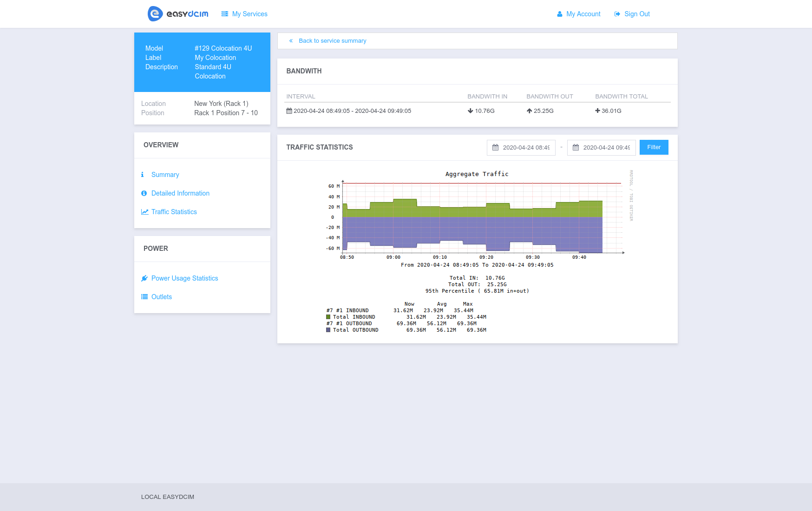Screen dimensions: 812x511
Task: Open the calendar icon on the end date picker
Action: coord(576,147)
